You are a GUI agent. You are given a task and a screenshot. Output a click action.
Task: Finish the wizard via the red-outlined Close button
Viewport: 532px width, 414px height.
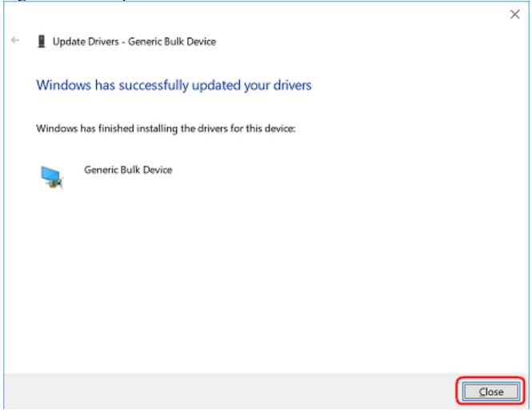point(490,392)
